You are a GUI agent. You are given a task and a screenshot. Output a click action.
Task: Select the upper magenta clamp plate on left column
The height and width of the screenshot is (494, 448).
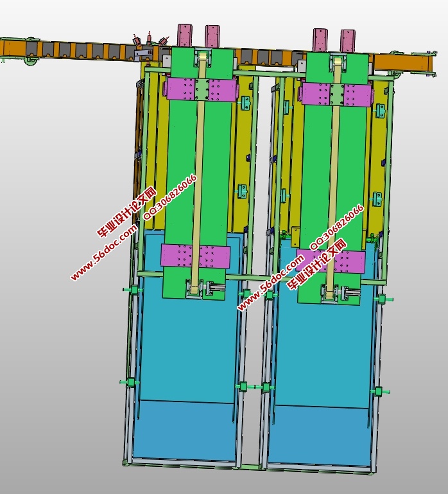(200, 89)
